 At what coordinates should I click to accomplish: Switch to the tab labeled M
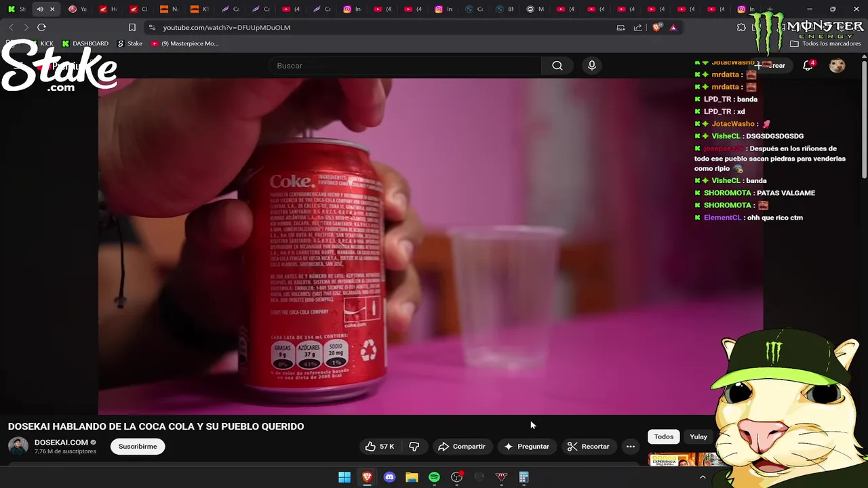coord(535,9)
